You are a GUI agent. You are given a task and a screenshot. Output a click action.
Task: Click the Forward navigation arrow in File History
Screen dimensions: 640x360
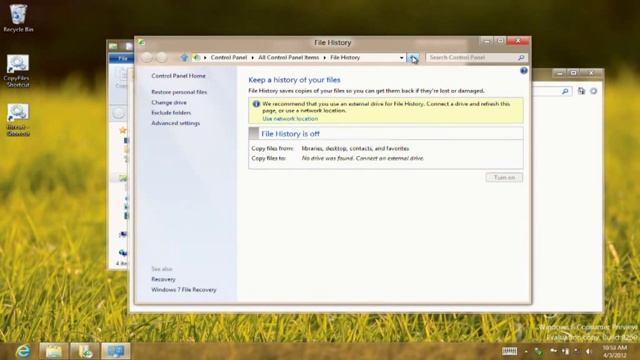pyautogui.click(x=162, y=58)
